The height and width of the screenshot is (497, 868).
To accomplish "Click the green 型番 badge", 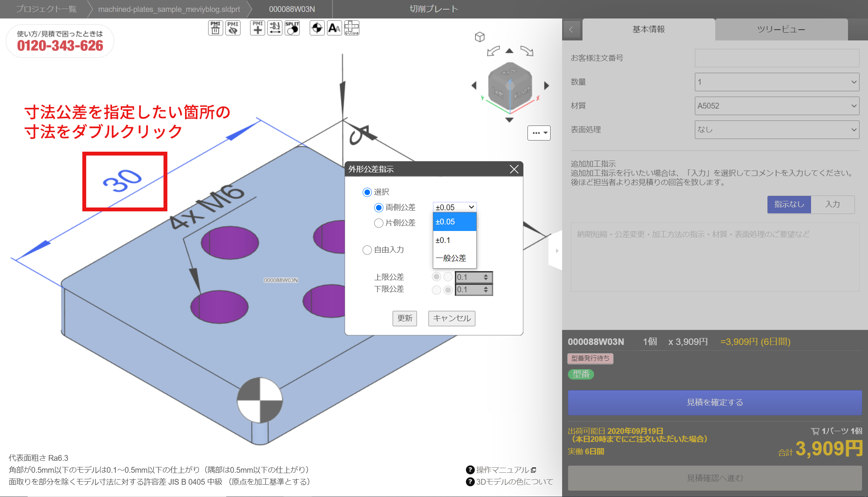I will 581,374.
